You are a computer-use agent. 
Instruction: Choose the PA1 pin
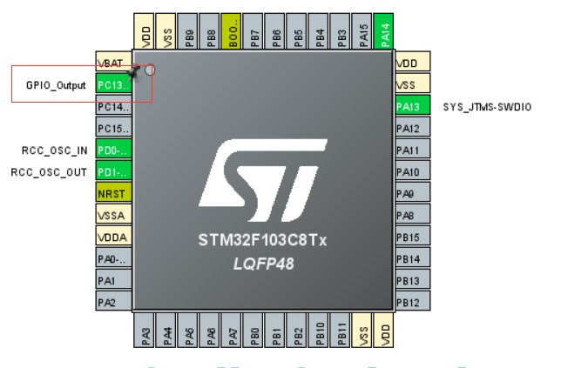(x=113, y=280)
